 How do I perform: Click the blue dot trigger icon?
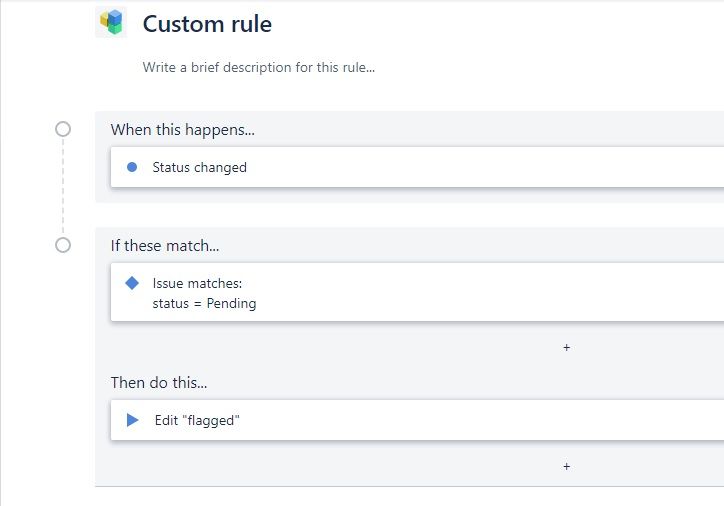tap(132, 167)
